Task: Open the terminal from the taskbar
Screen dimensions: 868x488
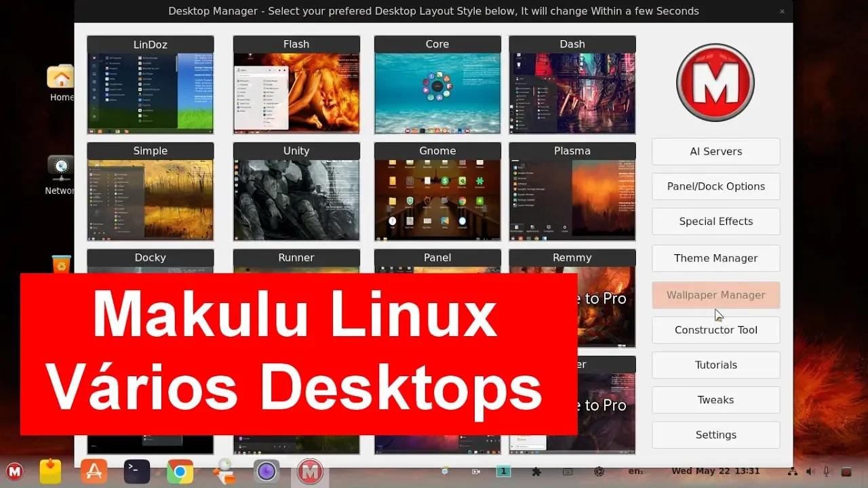Action: click(137, 471)
